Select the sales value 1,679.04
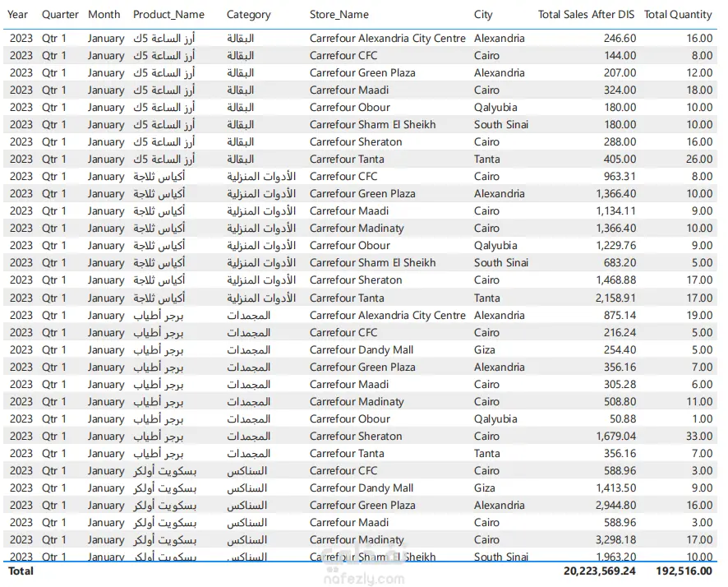The image size is (728, 587). 616,436
